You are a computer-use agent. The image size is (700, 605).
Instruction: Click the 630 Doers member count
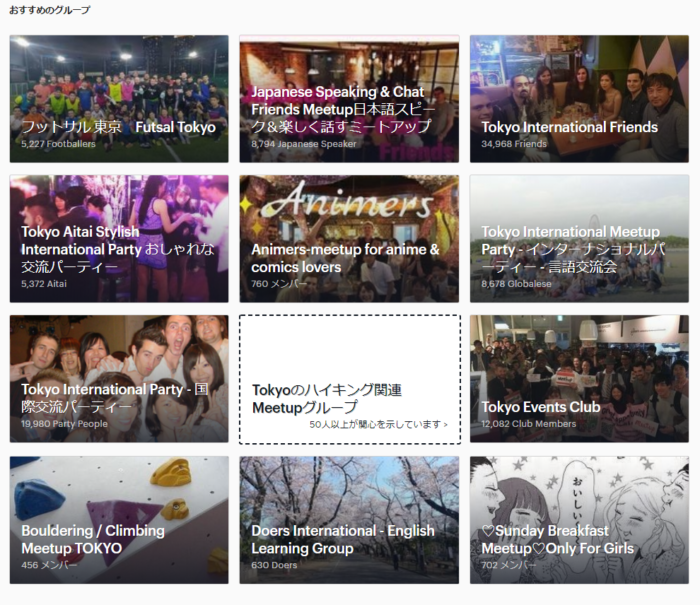[274, 565]
